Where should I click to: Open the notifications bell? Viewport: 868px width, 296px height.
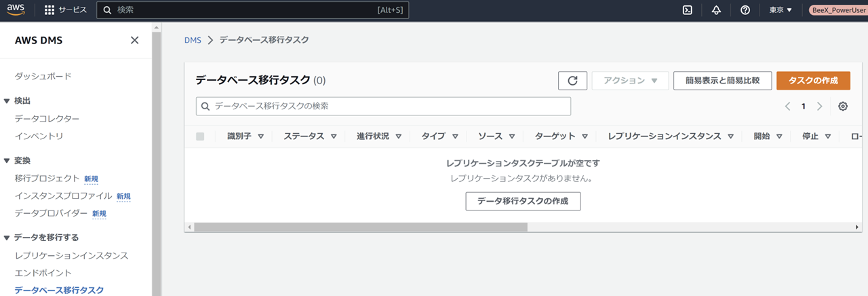click(716, 10)
